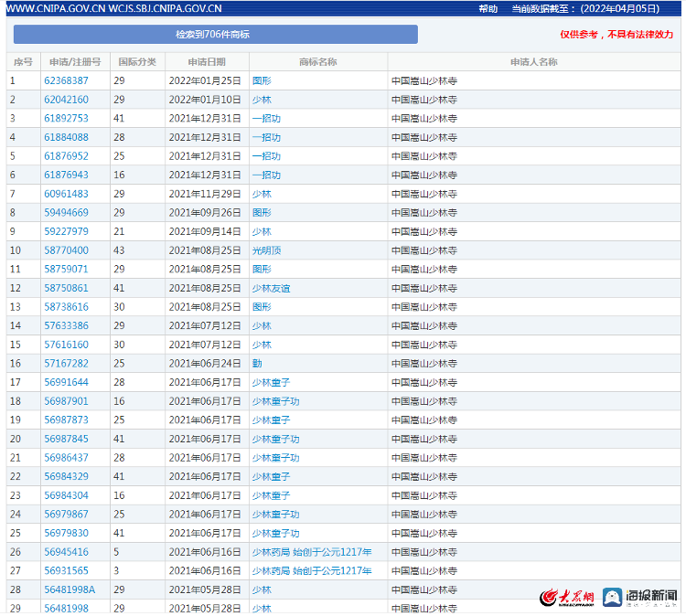Open trademark 少林童子功 in row 18
This screenshot has width=686, height=616.
(275, 401)
